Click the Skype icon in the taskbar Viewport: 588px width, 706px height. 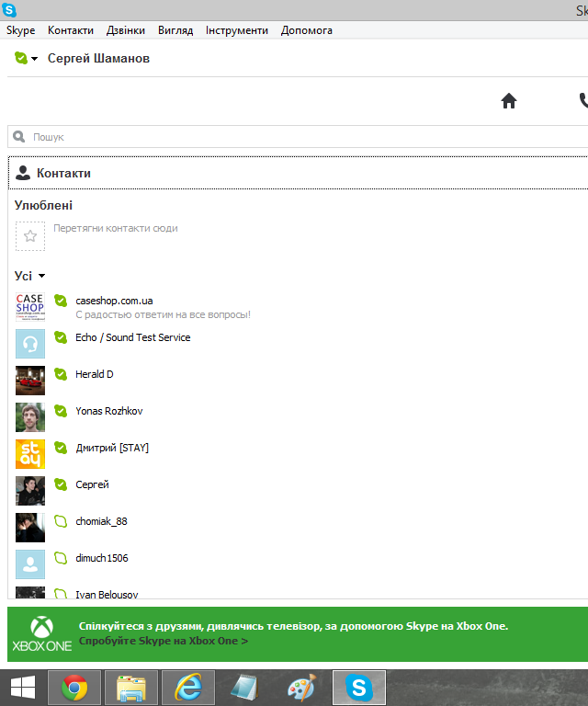click(358, 688)
